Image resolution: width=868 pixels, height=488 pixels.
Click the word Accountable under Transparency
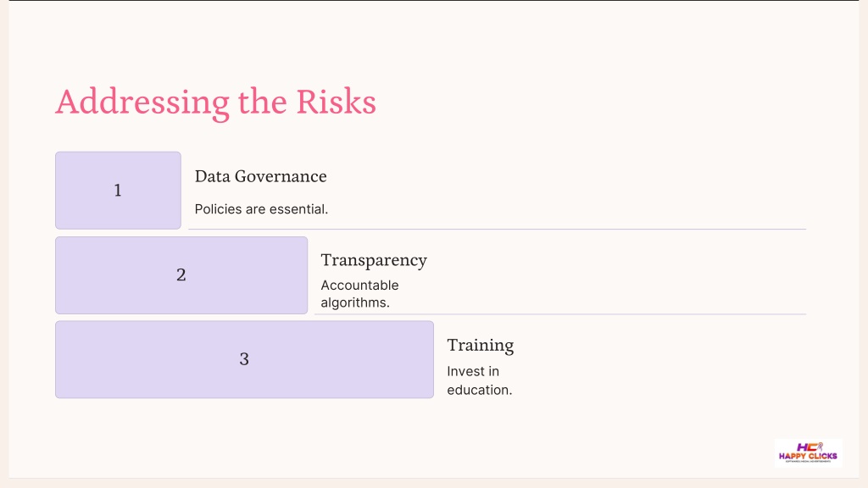coord(359,286)
